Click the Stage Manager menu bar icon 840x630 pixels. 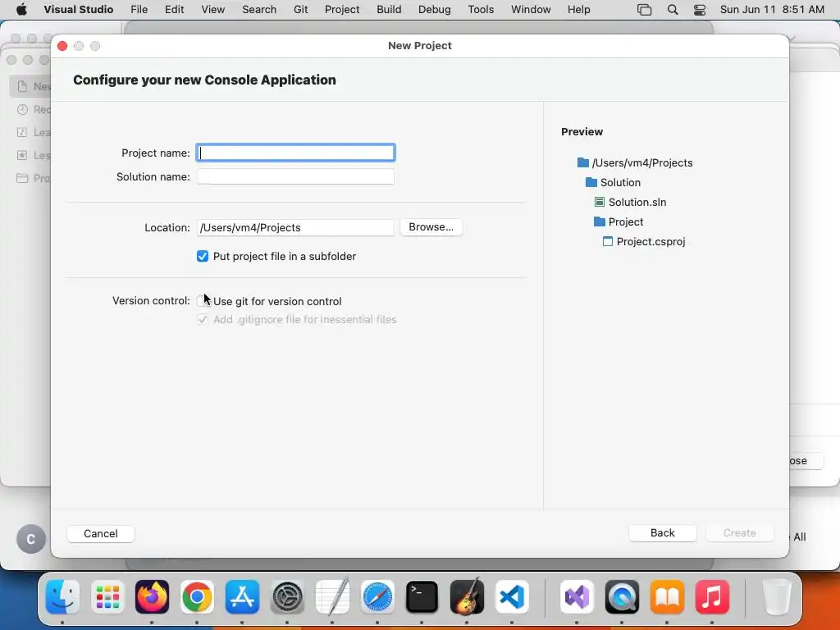[x=645, y=10]
